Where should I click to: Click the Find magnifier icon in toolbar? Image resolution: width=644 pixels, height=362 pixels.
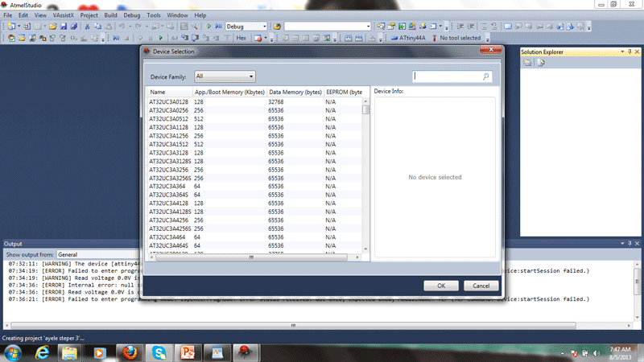[195, 27]
